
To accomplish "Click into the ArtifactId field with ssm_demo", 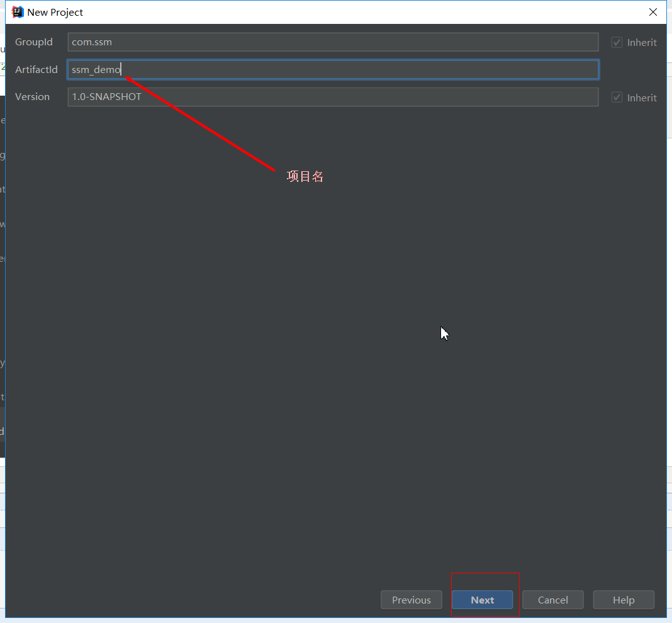I will [332, 70].
